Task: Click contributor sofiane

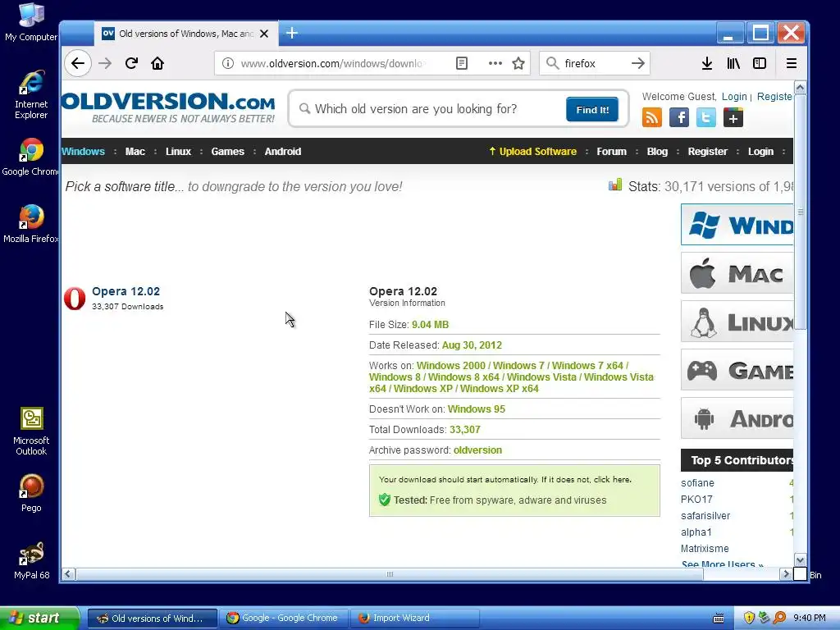Action: tap(697, 483)
